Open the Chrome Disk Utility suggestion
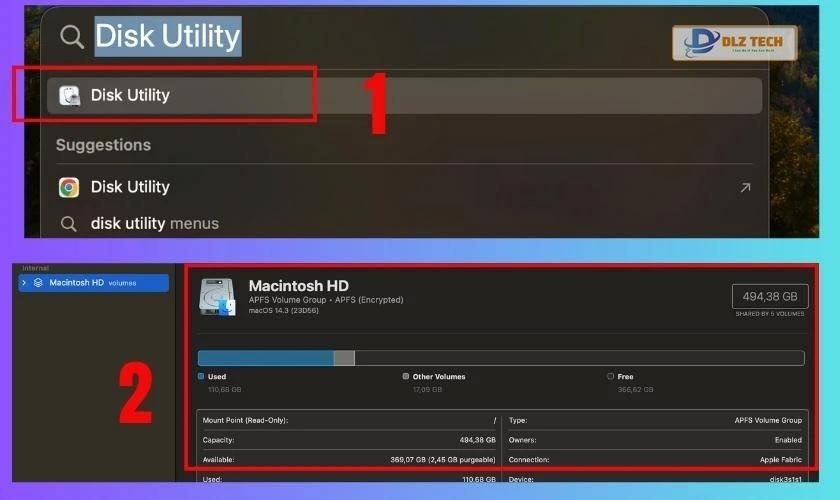840x500 pixels. pos(404,187)
